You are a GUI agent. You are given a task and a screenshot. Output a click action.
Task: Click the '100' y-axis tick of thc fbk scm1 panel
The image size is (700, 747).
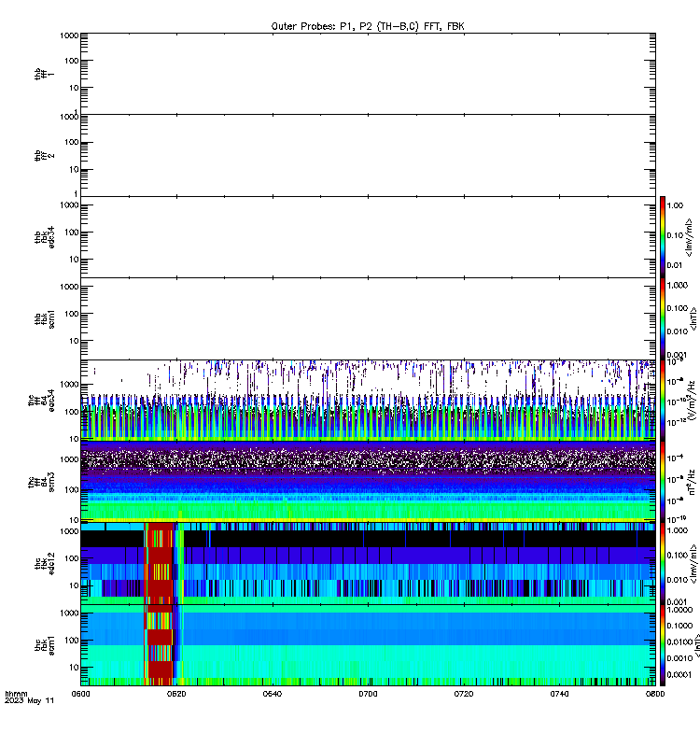[72, 641]
